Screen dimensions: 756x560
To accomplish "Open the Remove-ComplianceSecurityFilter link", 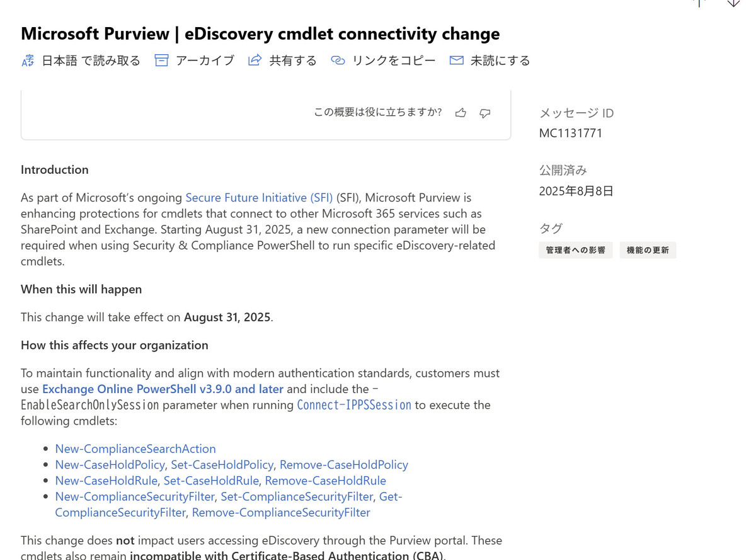I will click(281, 513).
